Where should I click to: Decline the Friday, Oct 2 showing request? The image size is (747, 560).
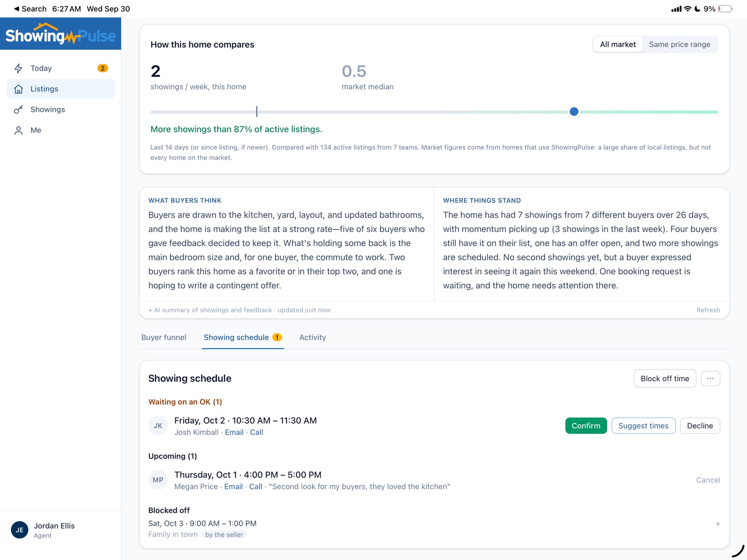[x=700, y=426]
